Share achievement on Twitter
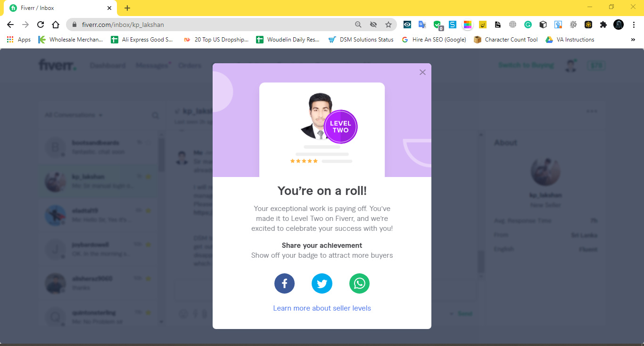Image resolution: width=644 pixels, height=346 pixels. coord(322,284)
